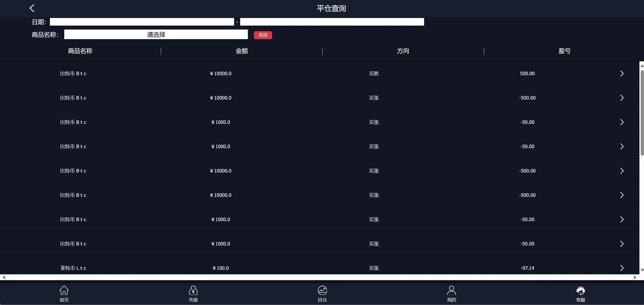Expand the 莱特币 Ltc row chevron
The width and height of the screenshot is (644, 305).
pos(622,268)
